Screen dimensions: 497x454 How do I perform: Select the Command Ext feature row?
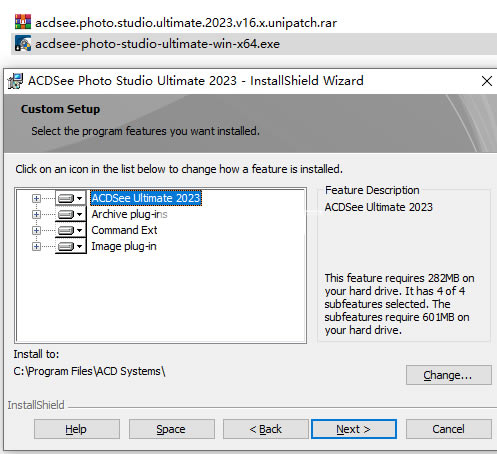pos(124,230)
